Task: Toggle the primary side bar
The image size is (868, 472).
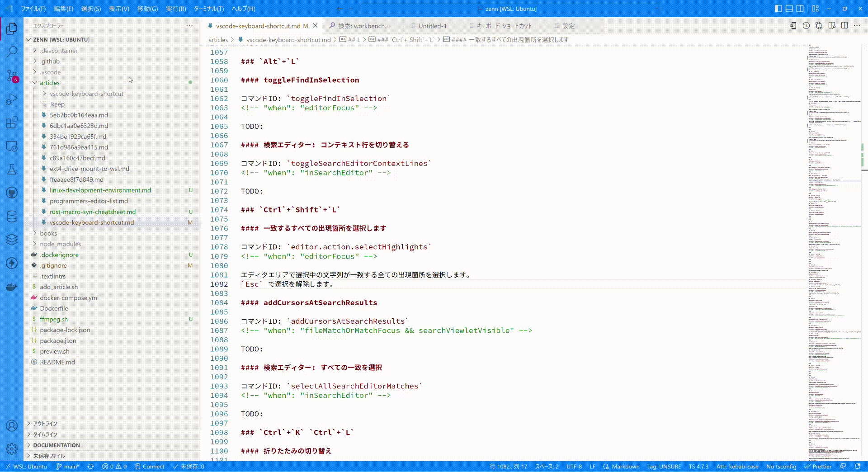Action: [778, 9]
